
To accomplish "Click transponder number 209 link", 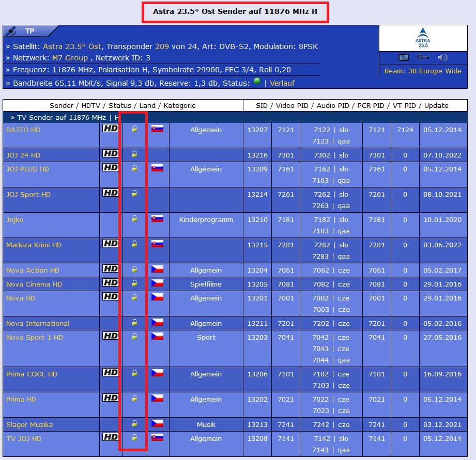I will click(x=162, y=46).
